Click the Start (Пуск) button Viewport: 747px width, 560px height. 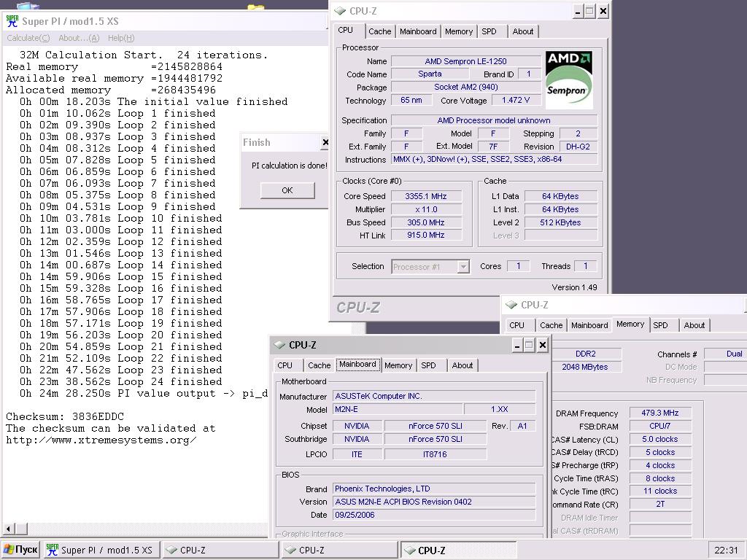(20, 550)
